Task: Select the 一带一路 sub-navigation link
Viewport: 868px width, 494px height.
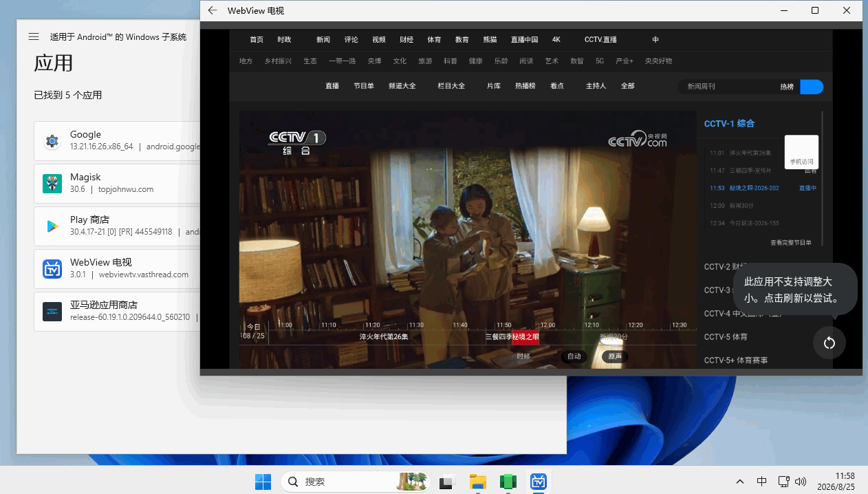Action: pos(342,61)
